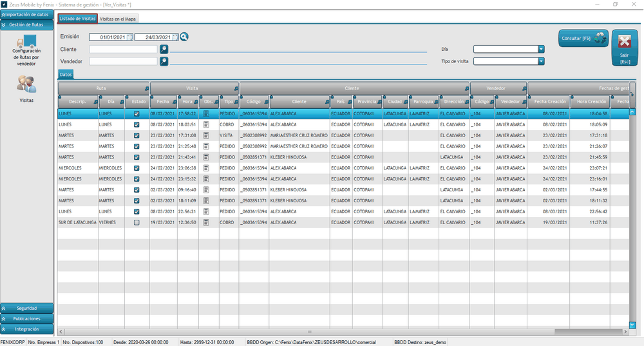Click filter pin on Cliente group header
The width and height of the screenshot is (644, 346).
(x=466, y=89)
